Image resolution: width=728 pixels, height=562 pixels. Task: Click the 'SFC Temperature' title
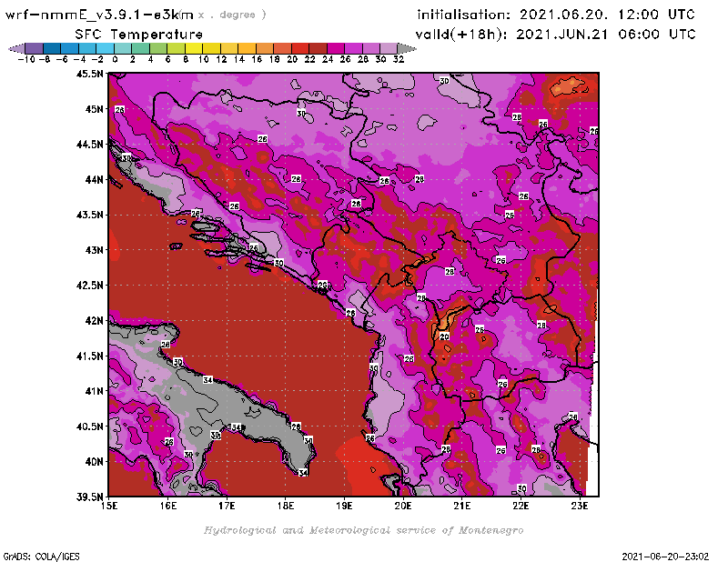139,35
